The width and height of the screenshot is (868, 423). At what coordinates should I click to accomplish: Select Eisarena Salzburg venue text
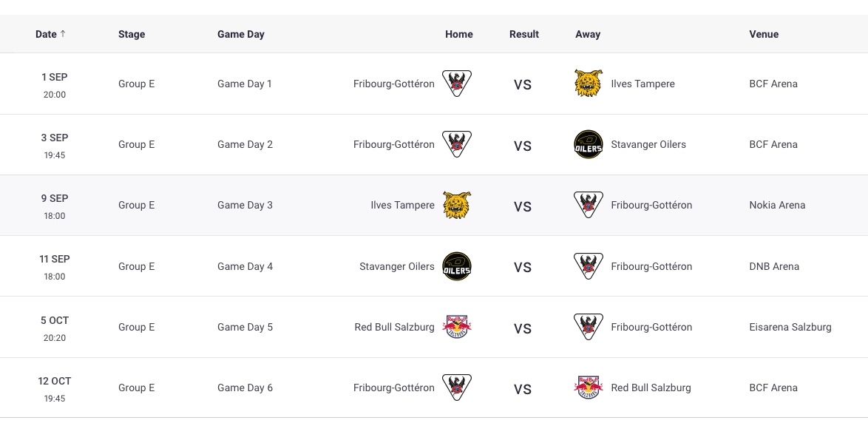click(790, 327)
